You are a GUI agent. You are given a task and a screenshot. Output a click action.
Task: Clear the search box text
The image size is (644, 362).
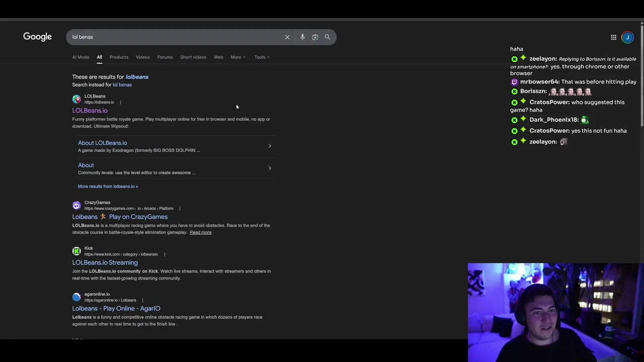coord(287,37)
